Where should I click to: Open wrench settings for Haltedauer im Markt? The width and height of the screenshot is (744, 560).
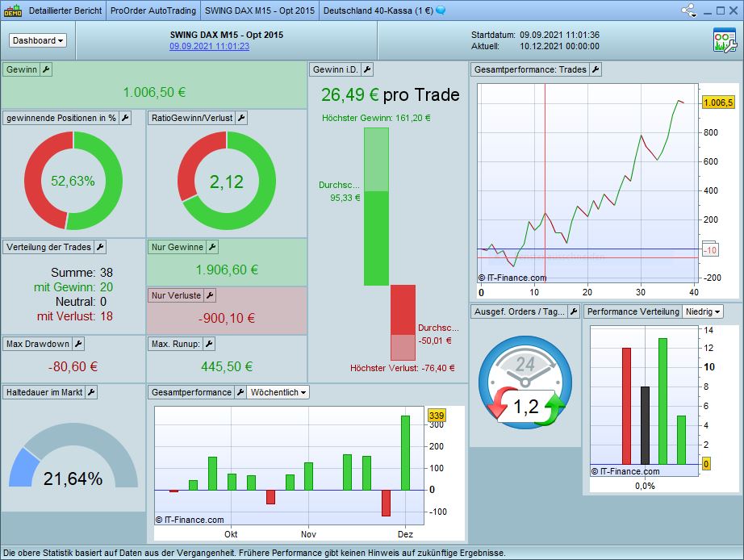[91, 392]
